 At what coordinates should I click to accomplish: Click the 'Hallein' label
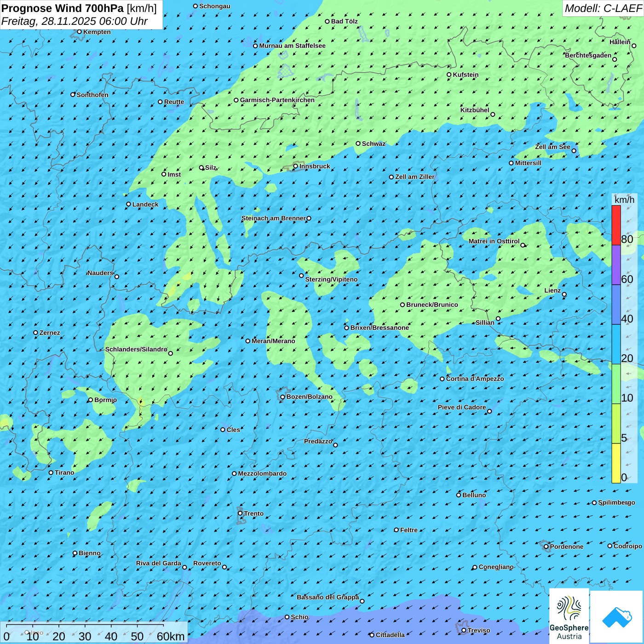[620, 42]
